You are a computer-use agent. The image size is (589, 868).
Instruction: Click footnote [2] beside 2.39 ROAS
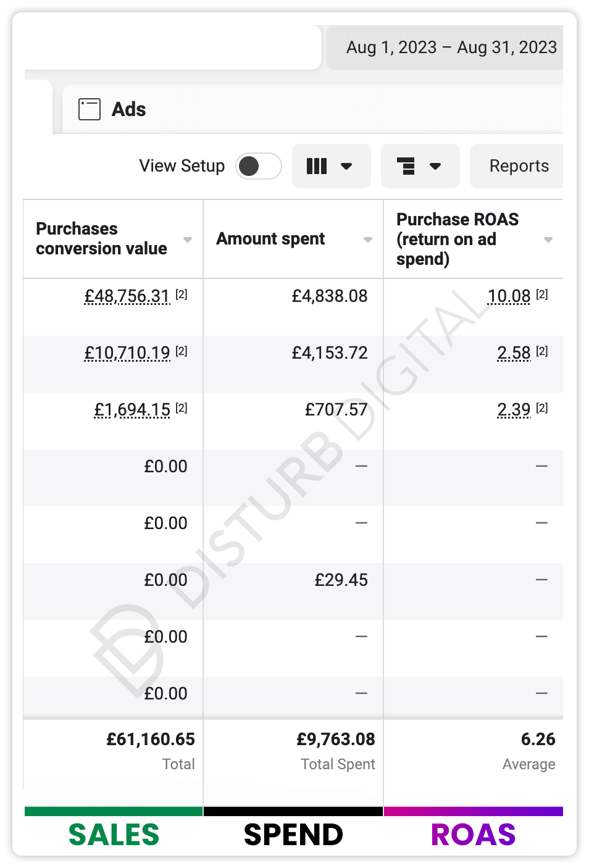click(x=542, y=408)
